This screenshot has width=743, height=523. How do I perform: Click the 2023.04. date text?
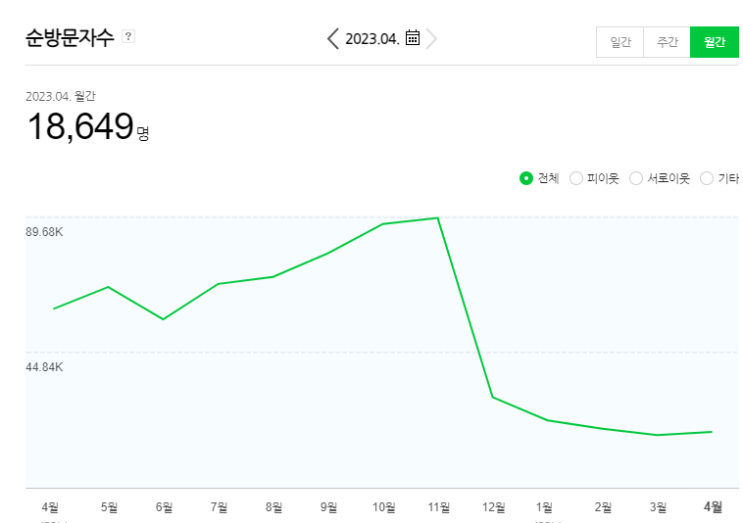pyautogui.click(x=372, y=39)
